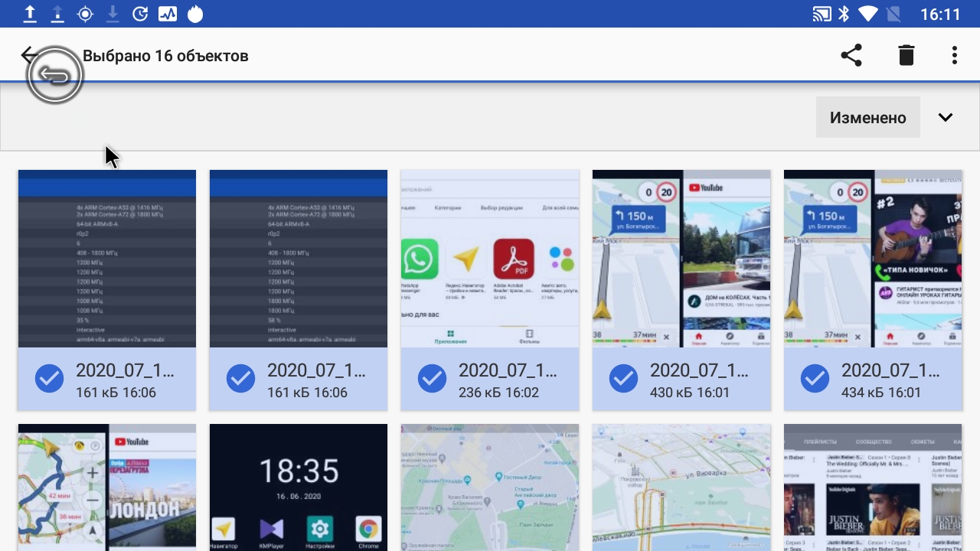980x551 pixels.
Task: Click the system clock showing 16:11
Action: click(939, 14)
